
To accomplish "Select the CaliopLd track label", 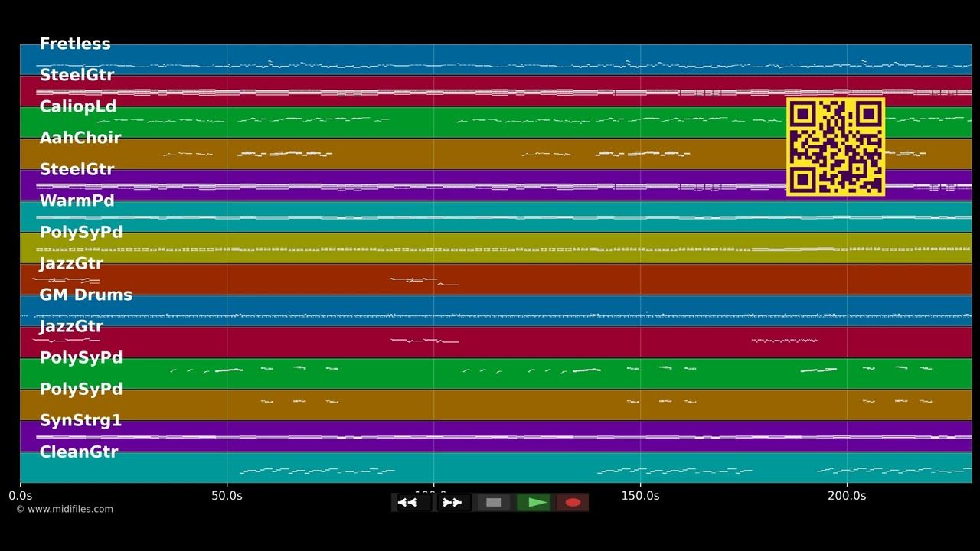I will (78, 106).
